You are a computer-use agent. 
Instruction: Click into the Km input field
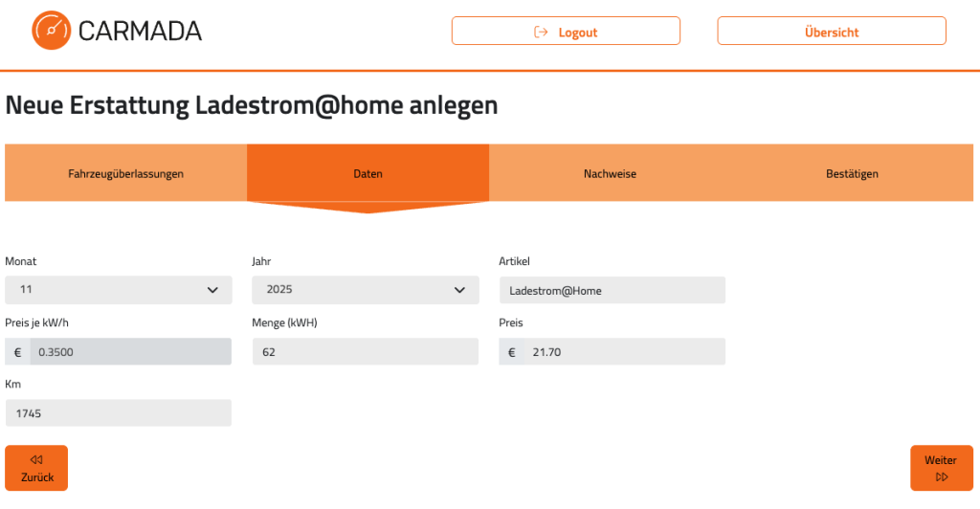point(118,413)
